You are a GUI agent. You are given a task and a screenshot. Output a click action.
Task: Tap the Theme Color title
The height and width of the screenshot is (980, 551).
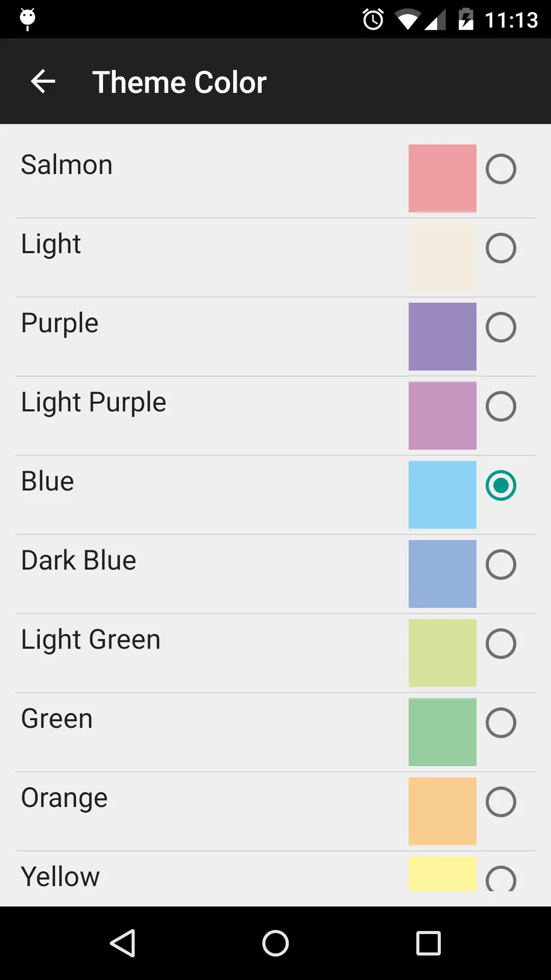tap(179, 82)
